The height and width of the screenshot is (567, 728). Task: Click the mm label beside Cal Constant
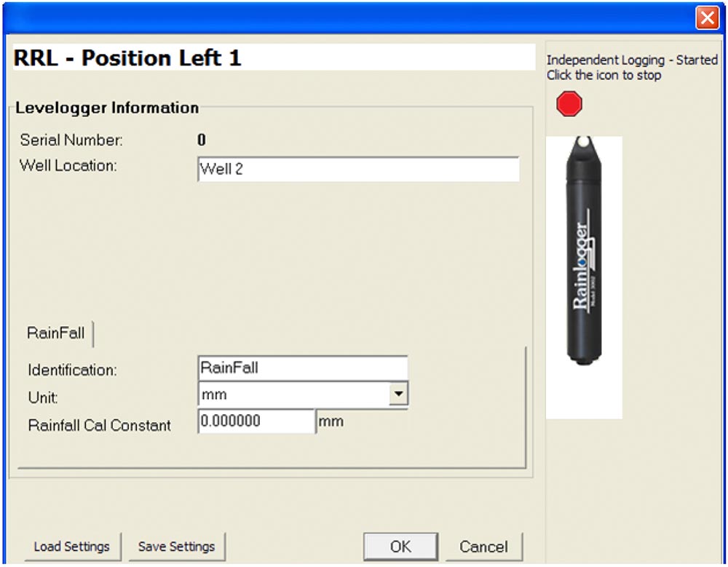pos(331,421)
